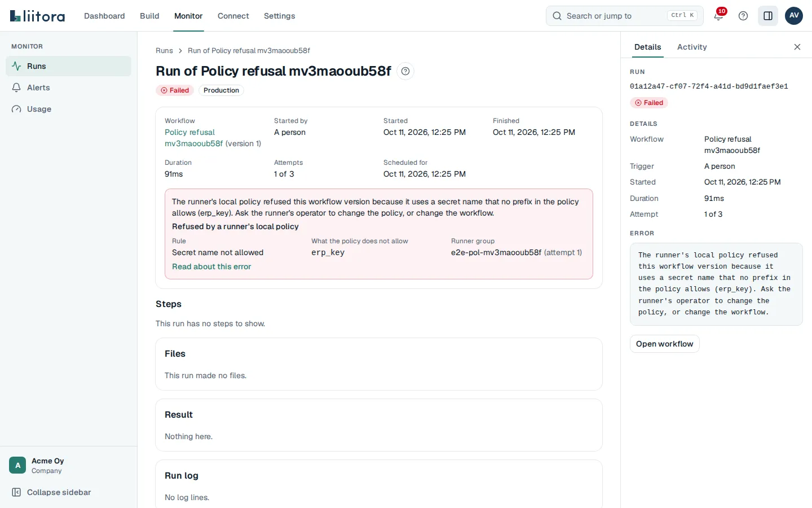
Task: Open the notifications bell icon
Action: coord(718,16)
